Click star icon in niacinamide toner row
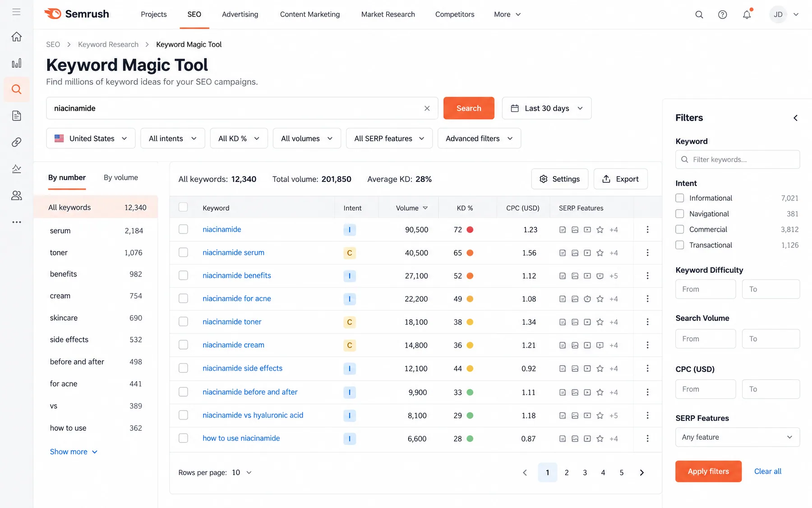This screenshot has height=508, width=812. (x=600, y=322)
